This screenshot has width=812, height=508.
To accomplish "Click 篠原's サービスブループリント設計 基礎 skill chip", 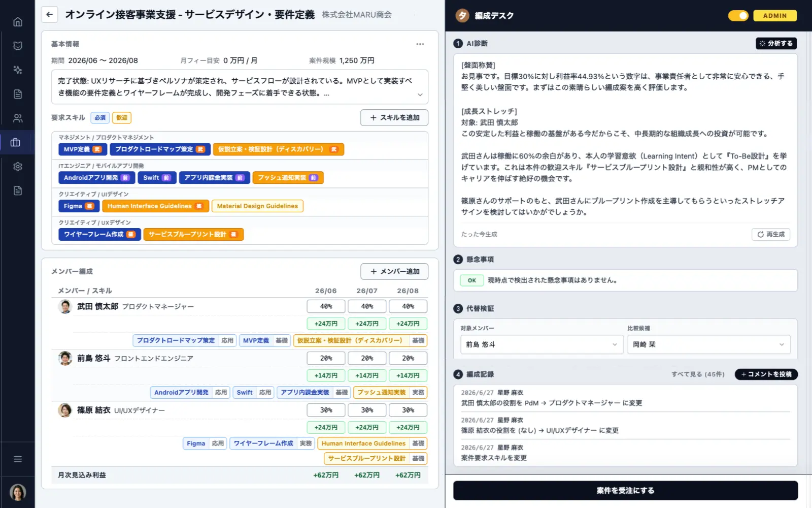I will [376, 459].
